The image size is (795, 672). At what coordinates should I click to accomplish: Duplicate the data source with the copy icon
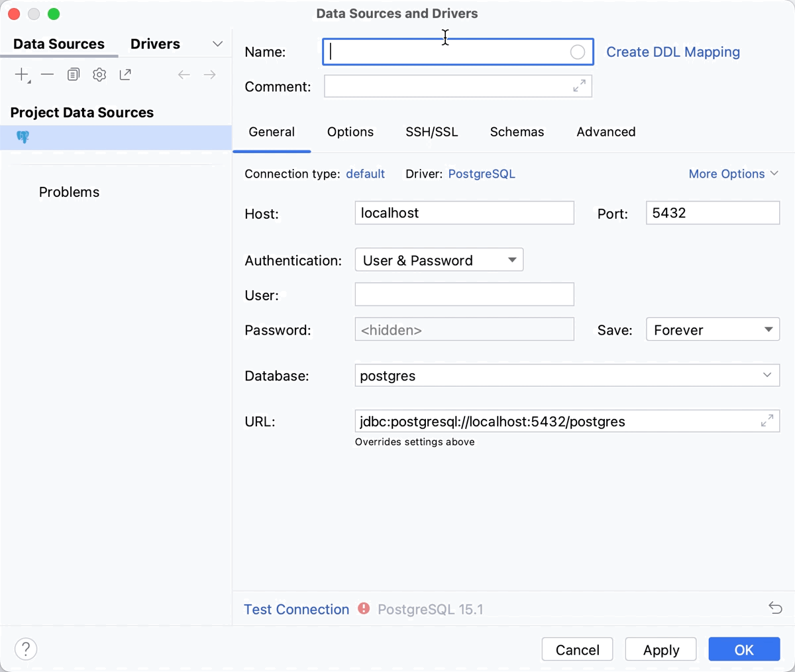pyautogui.click(x=73, y=75)
